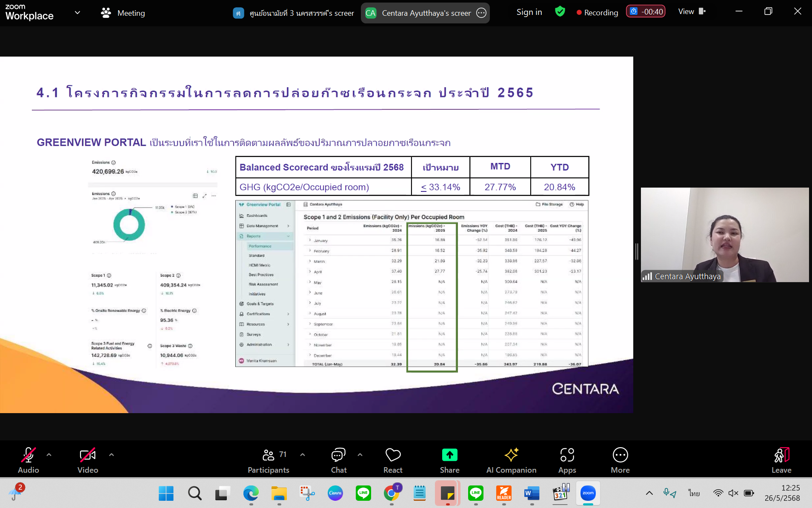Image resolution: width=812 pixels, height=508 pixels.
Task: Click the Recording indicator
Action: pos(597,12)
